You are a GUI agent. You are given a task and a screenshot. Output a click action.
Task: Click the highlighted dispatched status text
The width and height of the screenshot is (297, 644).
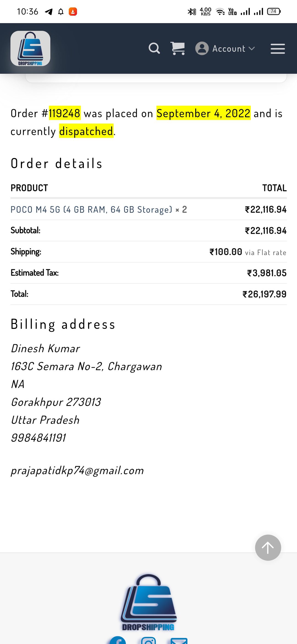click(x=86, y=131)
